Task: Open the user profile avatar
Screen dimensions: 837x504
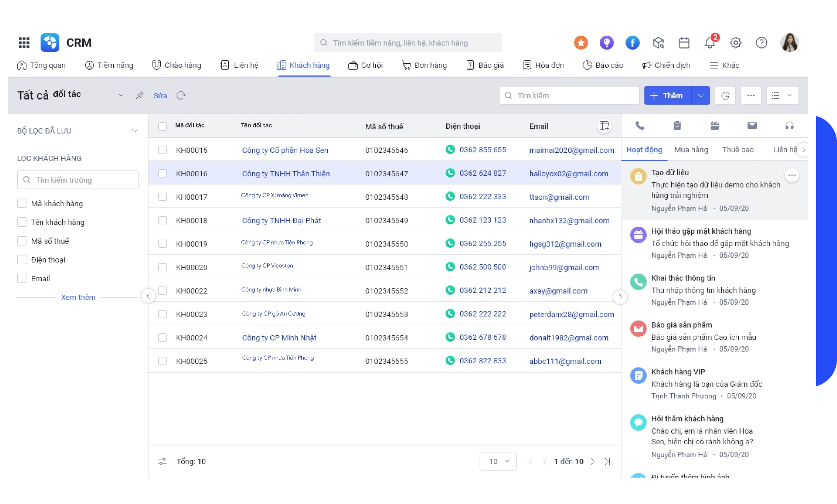Action: (x=789, y=43)
